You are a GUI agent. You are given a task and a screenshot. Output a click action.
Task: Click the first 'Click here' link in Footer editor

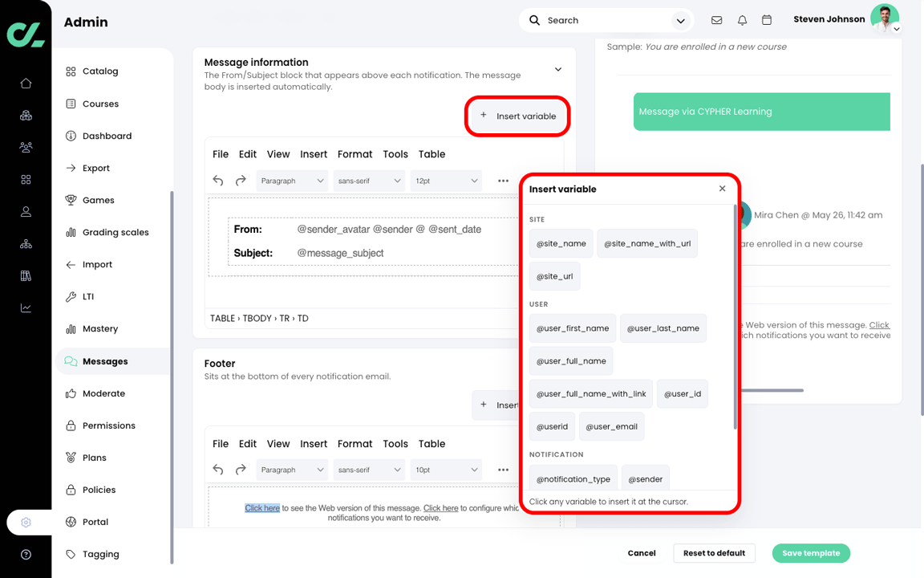[x=262, y=508]
